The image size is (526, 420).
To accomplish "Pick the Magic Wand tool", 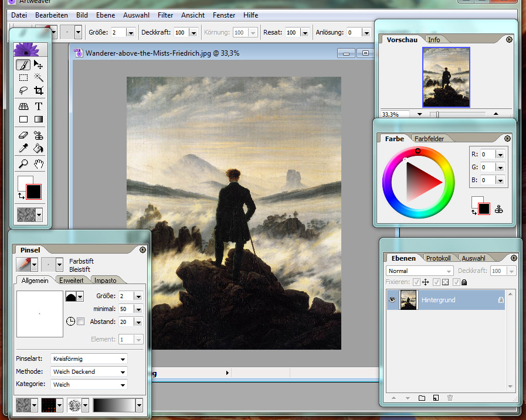I will coord(39,77).
